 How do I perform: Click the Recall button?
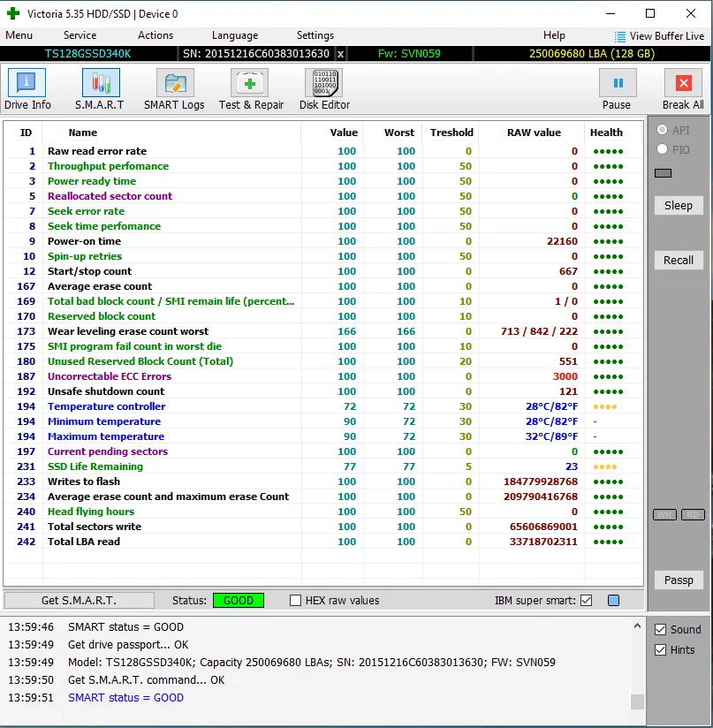(x=679, y=260)
